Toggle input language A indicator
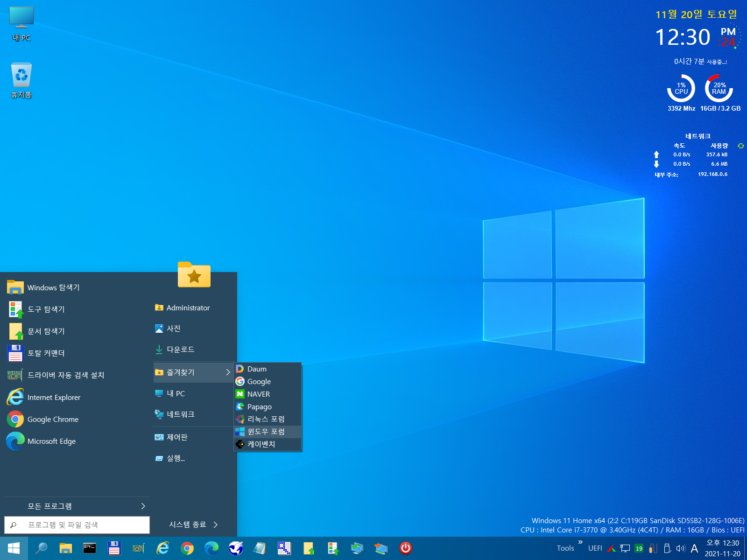This screenshot has height=560, width=747. click(695, 549)
